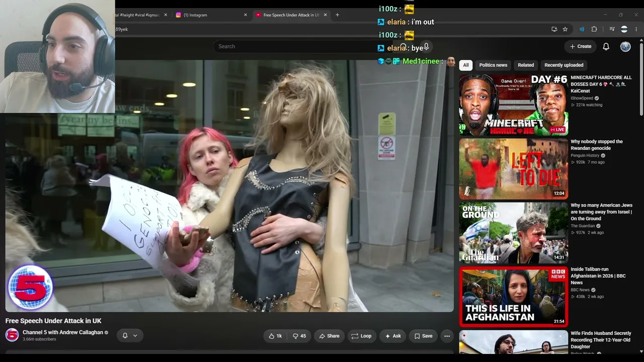
Task: Click the webcam overlay of the streamer
Action: [57, 56]
